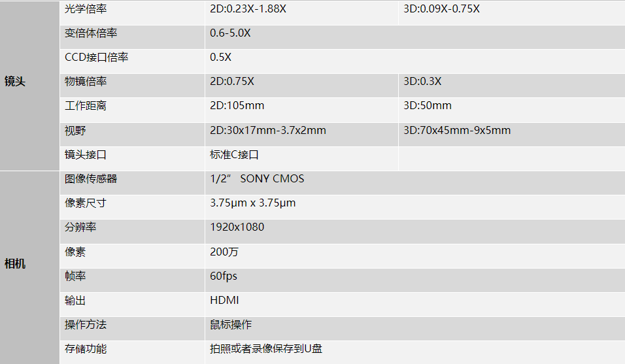Select the CCD接口倍率 row label

click(x=96, y=58)
